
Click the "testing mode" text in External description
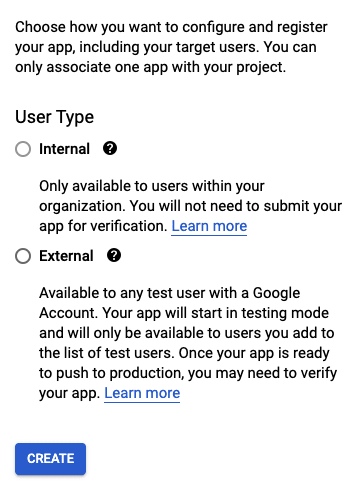(285, 313)
